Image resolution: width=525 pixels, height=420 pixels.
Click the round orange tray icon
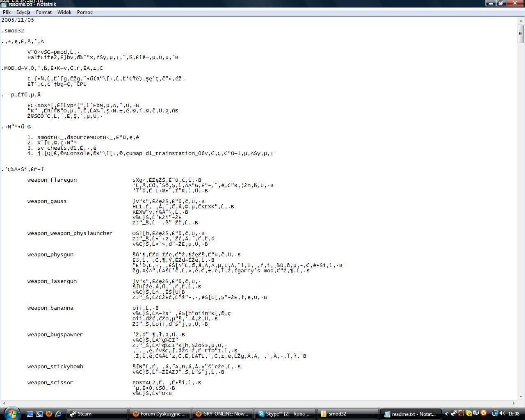tap(483, 413)
